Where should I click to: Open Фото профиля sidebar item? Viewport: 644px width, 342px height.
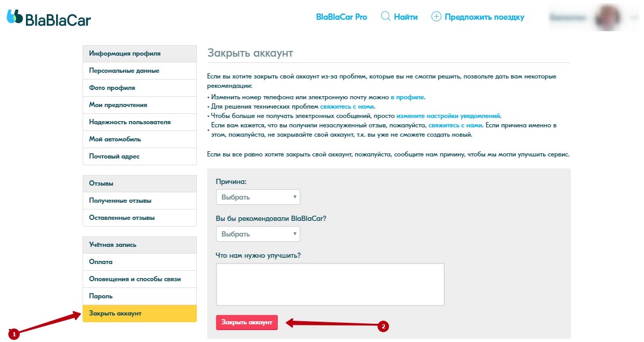click(x=140, y=88)
